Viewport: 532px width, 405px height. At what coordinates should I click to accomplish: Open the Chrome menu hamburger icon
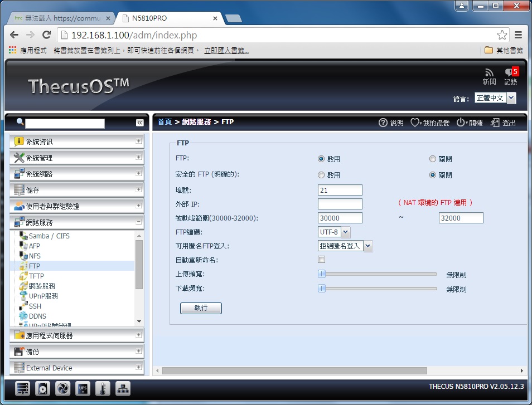click(518, 35)
